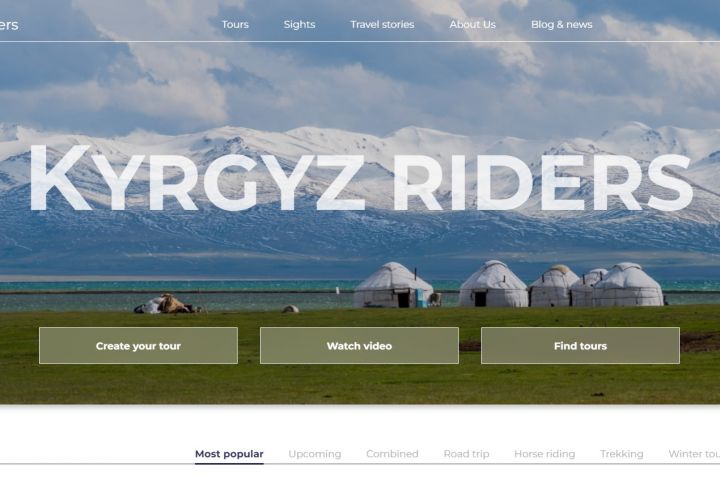Click the partially visible site logo text
The width and height of the screenshot is (720, 480).
click(x=9, y=25)
